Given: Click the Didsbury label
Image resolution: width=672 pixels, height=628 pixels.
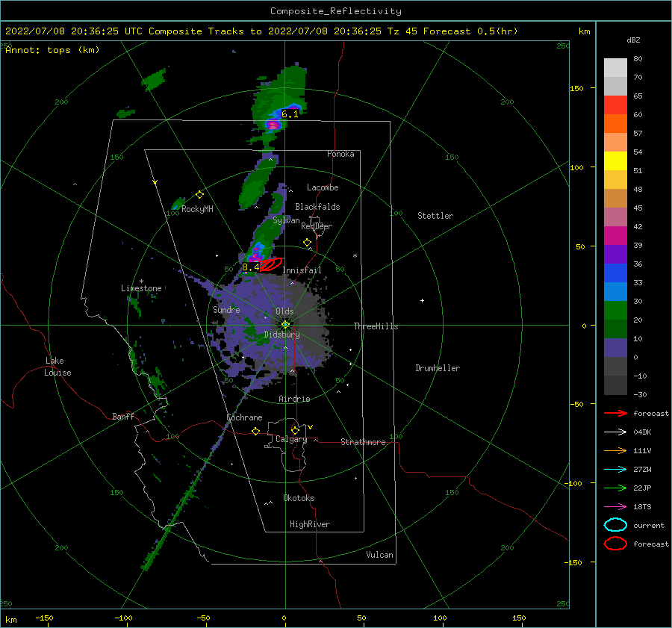Looking at the screenshot, I should 281,335.
